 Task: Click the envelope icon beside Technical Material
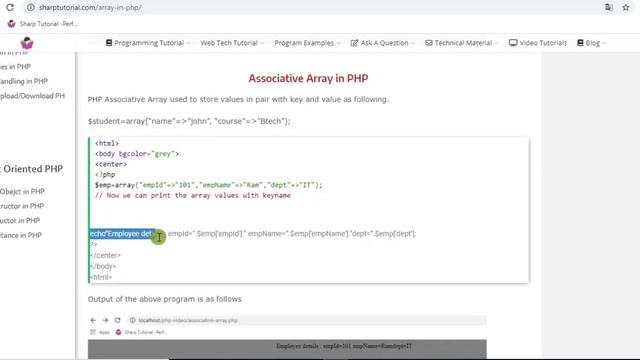click(x=429, y=43)
